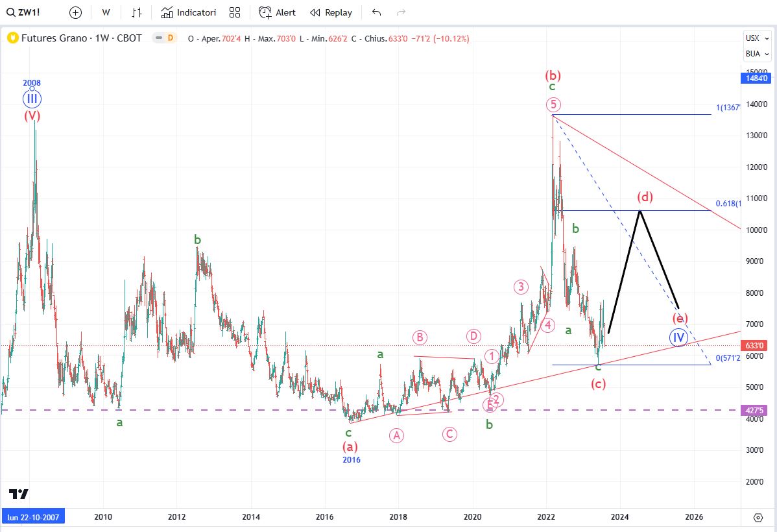Redo the last chart action
This screenshot has width=777, height=532.
401,12
